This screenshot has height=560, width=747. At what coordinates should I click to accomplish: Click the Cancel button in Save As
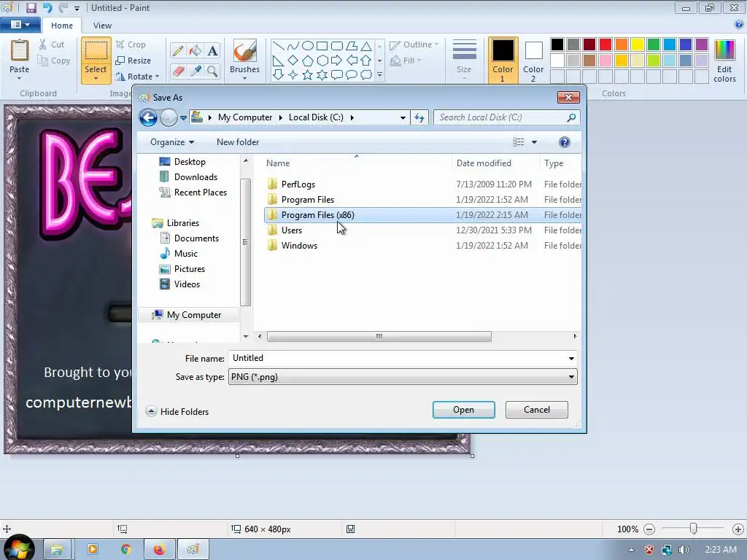click(536, 410)
